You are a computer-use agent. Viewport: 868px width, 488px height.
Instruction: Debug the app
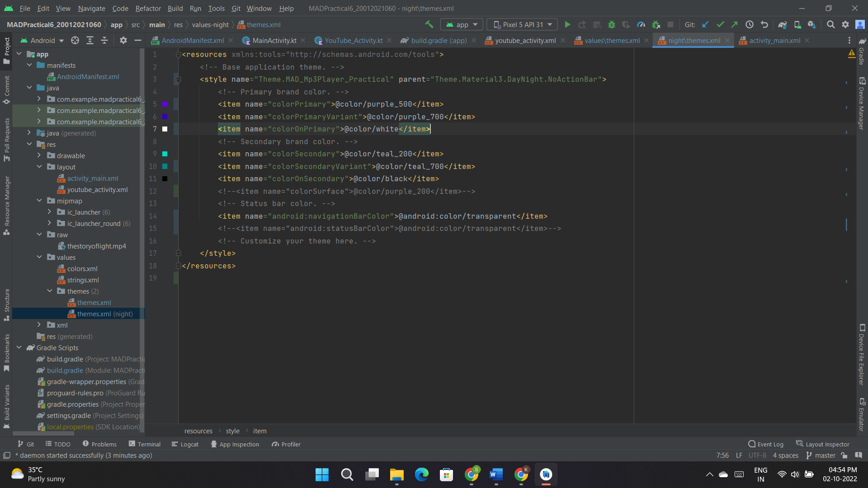coord(612,24)
